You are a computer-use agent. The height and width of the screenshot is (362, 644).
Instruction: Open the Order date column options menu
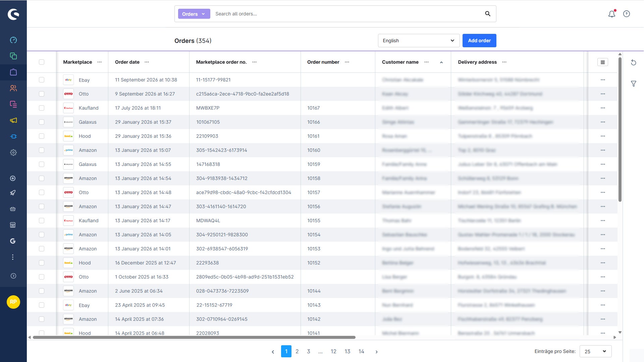(x=147, y=62)
